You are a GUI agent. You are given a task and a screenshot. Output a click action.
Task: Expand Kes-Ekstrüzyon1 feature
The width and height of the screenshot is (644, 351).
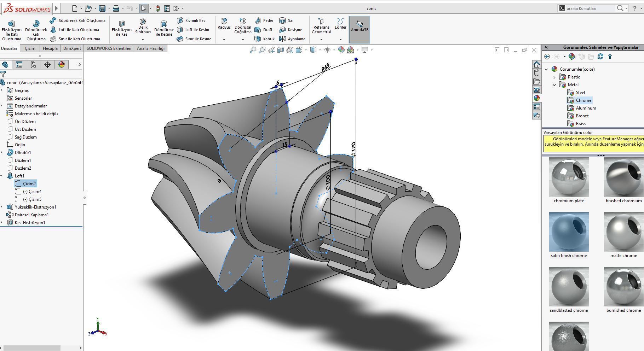click(2, 222)
